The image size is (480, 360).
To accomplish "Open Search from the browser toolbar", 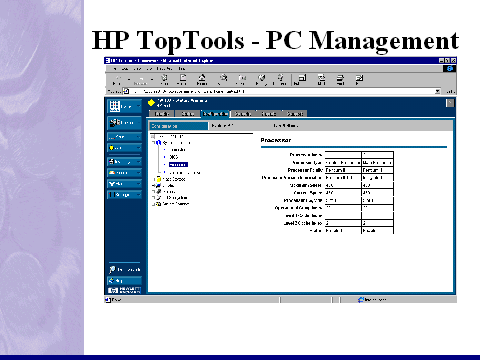I will click(x=223, y=79).
